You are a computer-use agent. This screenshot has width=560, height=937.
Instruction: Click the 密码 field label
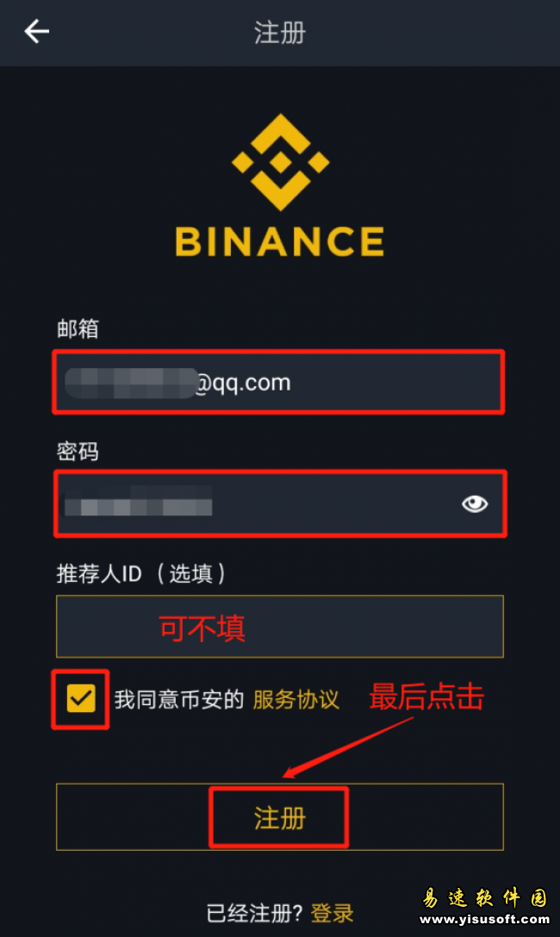coord(78,451)
